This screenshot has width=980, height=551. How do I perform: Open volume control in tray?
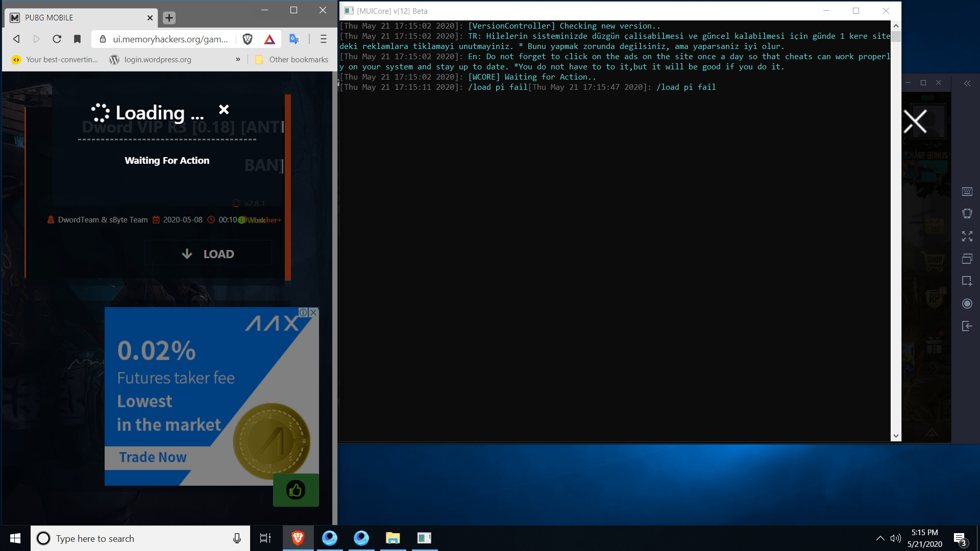point(896,538)
